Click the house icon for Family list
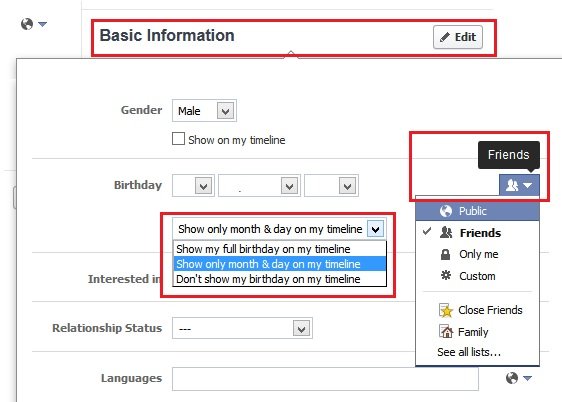This screenshot has height=402, width=562. coord(446,331)
